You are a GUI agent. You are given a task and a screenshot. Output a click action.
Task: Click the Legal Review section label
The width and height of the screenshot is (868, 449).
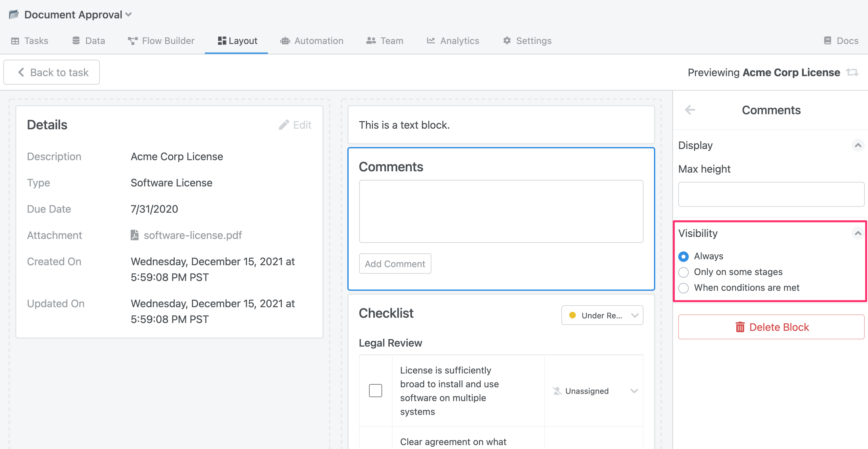pyautogui.click(x=390, y=343)
